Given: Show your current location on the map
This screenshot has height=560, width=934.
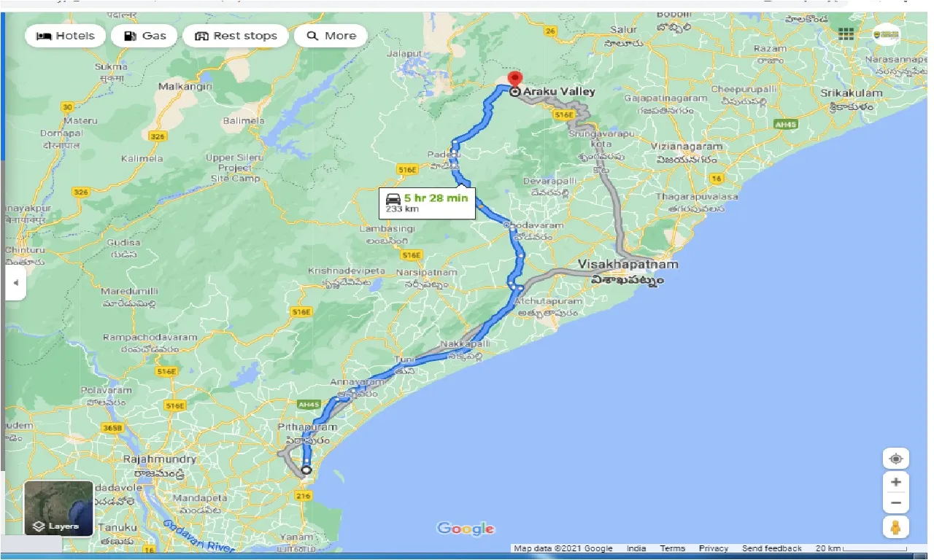Looking at the screenshot, I should [x=896, y=459].
